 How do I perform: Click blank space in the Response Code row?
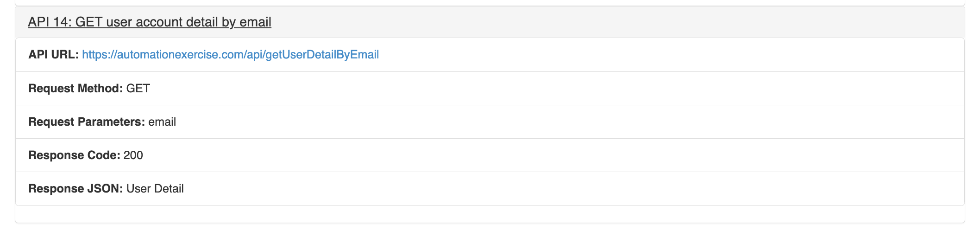click(556, 155)
